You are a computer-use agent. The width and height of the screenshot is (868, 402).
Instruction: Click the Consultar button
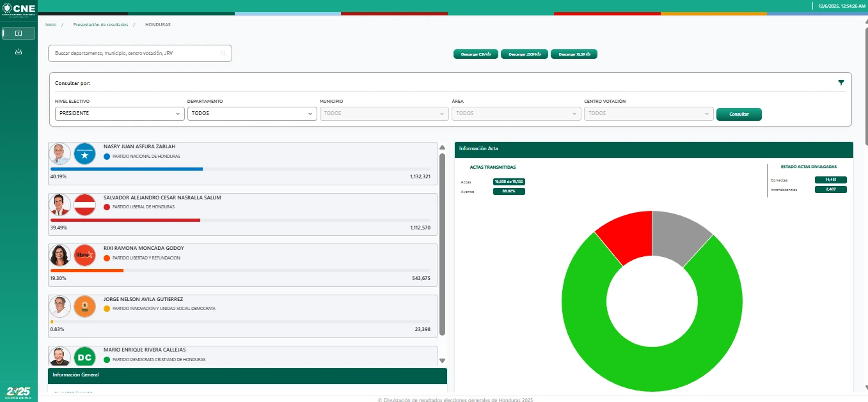[x=739, y=114]
